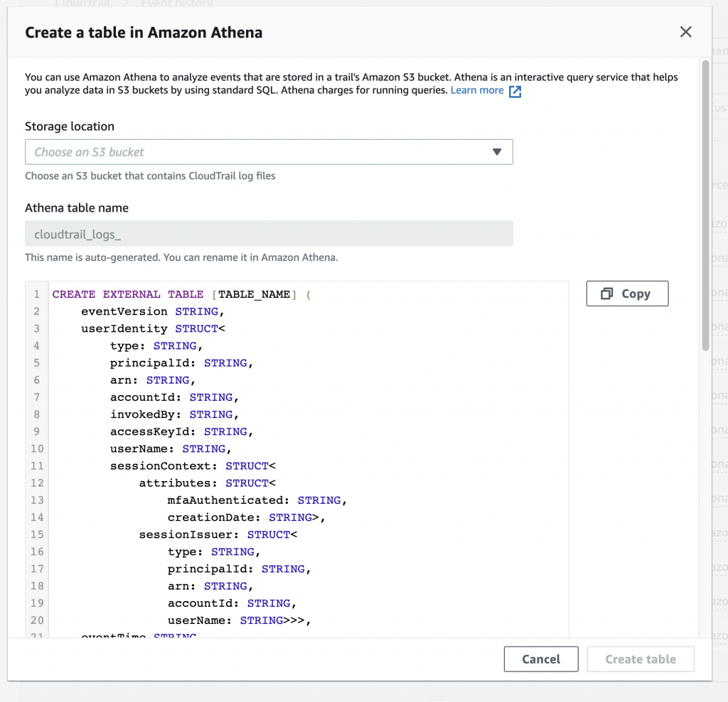
Task: Open the Storage location dropdown arrow
Action: point(497,151)
